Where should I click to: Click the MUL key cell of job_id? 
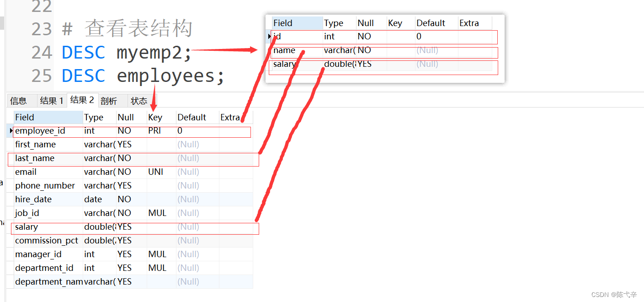tap(161, 213)
